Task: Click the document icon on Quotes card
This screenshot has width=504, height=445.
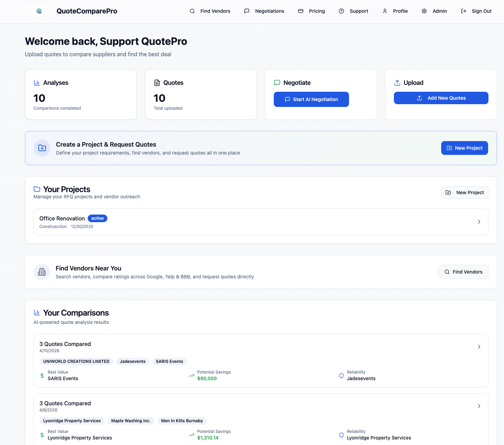Action: pos(157,83)
